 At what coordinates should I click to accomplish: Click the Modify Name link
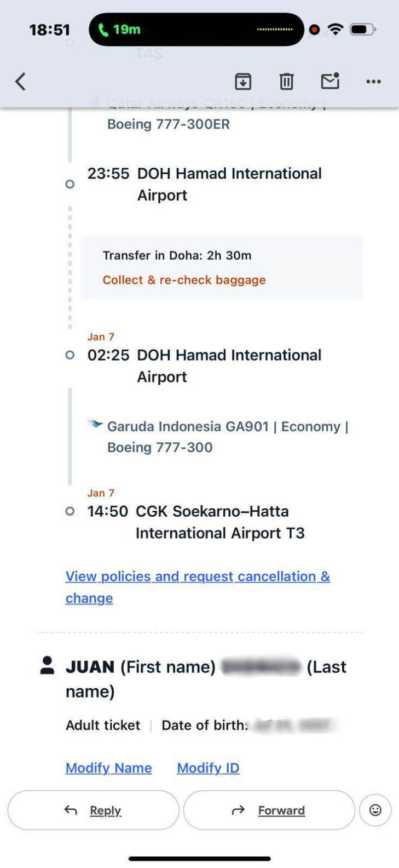coord(108,768)
